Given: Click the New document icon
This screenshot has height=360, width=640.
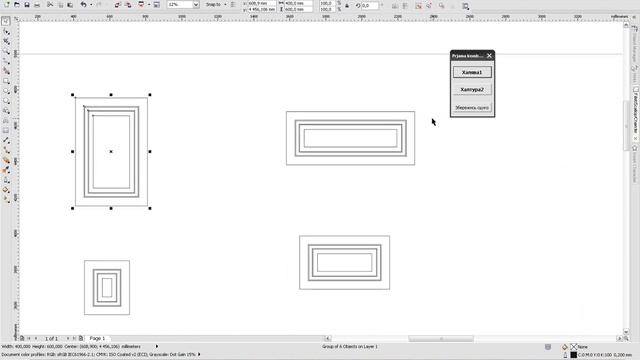Looking at the screenshot, I should pos(7,4).
